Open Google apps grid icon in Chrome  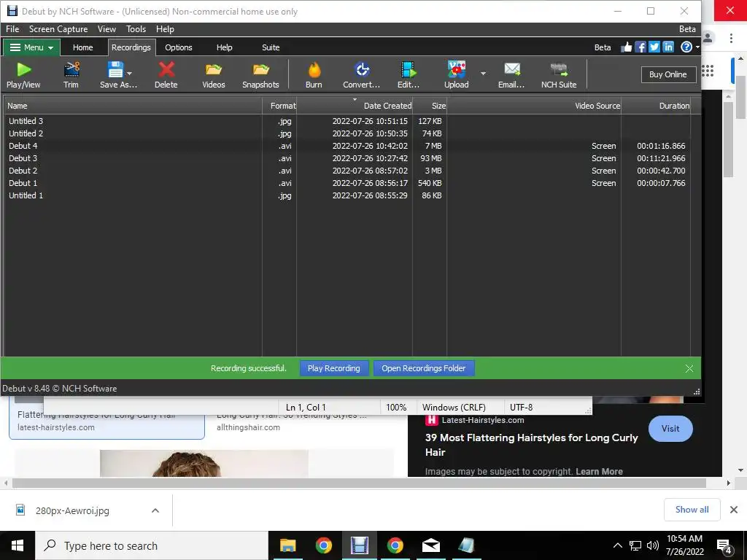point(708,71)
